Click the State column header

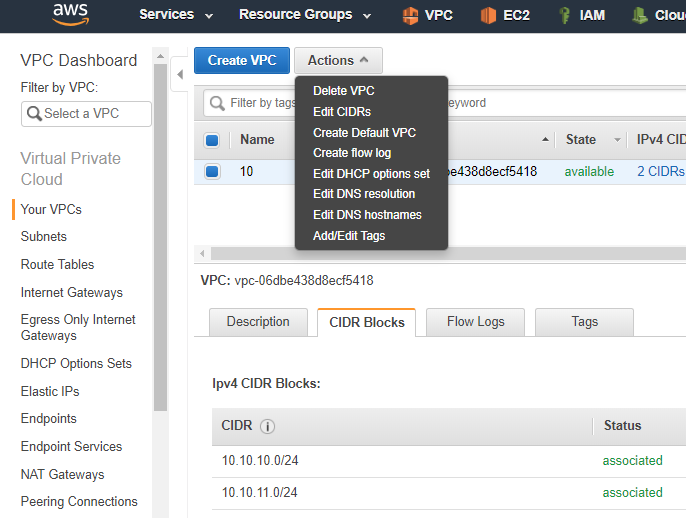[581, 140]
